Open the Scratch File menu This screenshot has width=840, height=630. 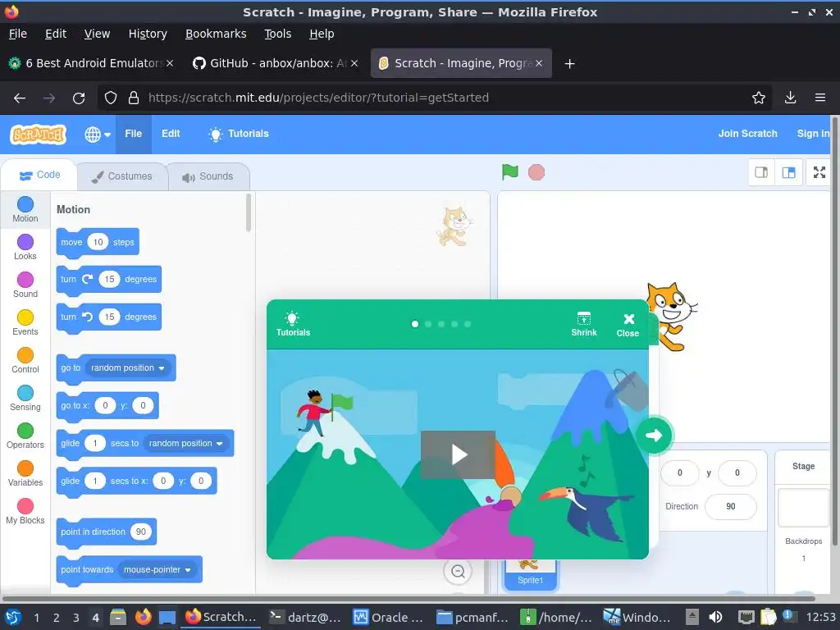click(x=134, y=134)
